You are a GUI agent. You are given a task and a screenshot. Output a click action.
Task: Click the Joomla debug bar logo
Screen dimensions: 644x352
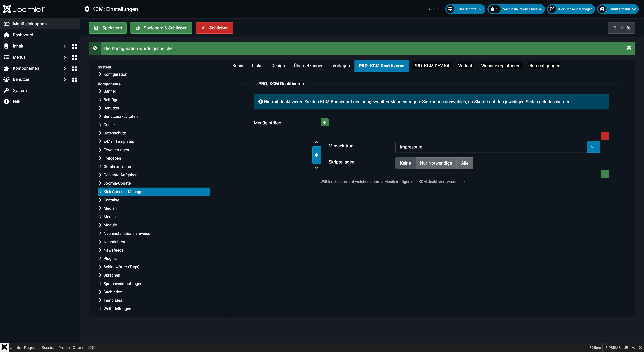coord(4,347)
